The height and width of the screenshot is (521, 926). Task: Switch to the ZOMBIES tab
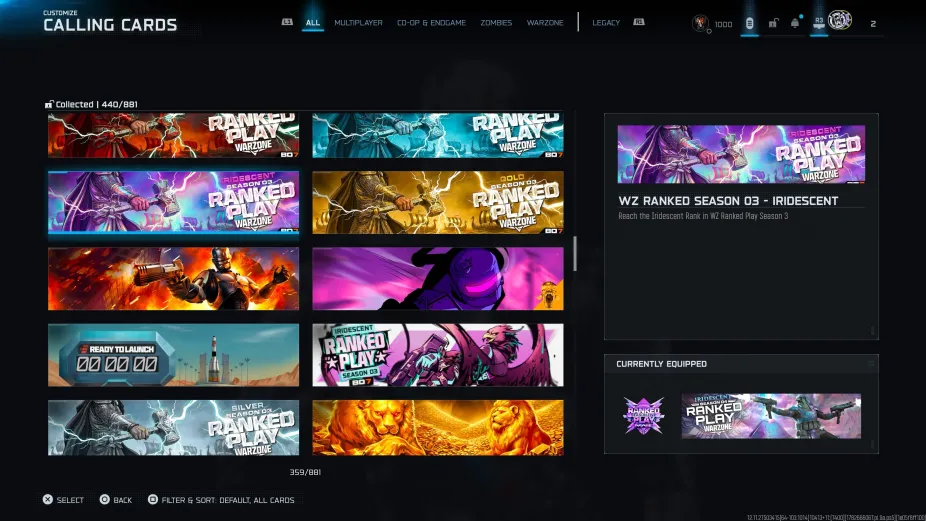(x=495, y=23)
